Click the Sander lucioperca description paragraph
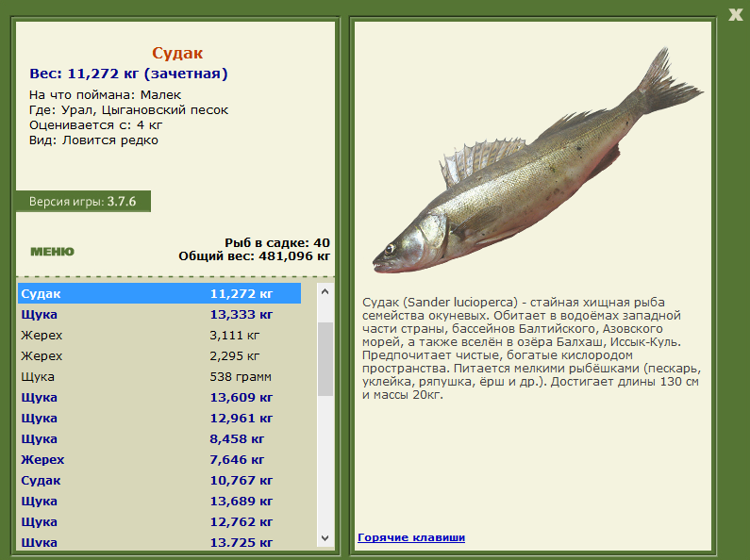This screenshot has height=560, width=750. [x=531, y=348]
